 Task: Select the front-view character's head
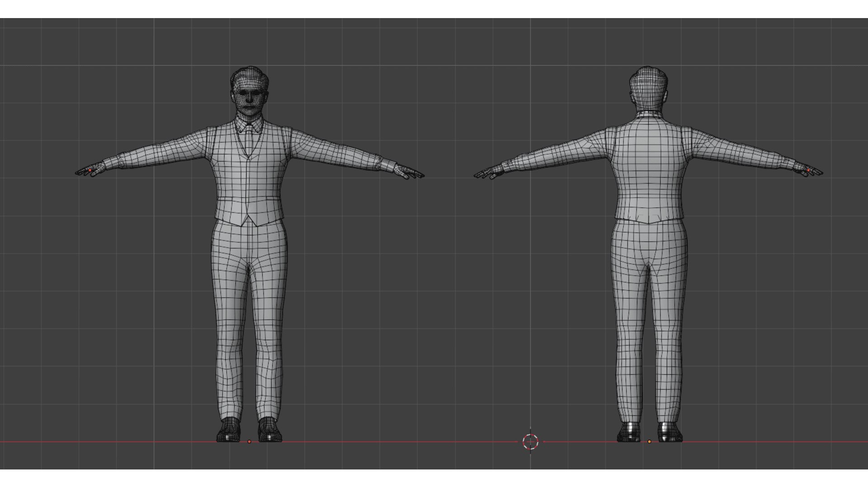tap(249, 92)
